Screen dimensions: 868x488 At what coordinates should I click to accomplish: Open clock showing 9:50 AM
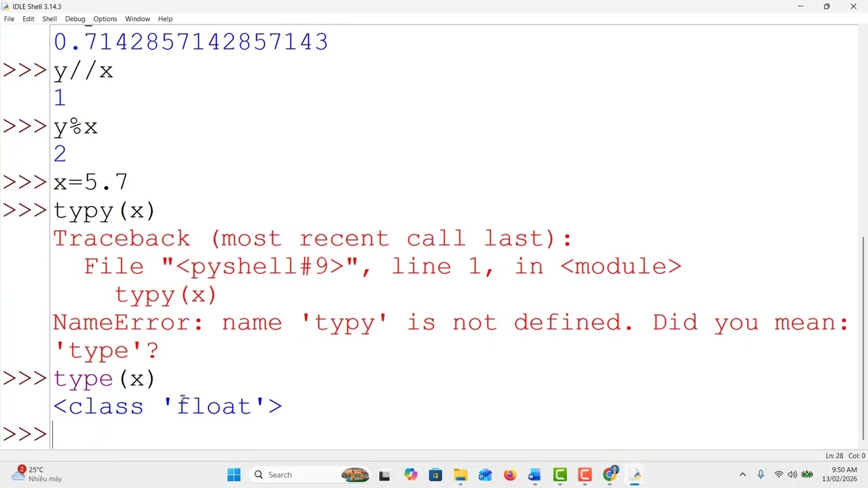tap(840, 474)
